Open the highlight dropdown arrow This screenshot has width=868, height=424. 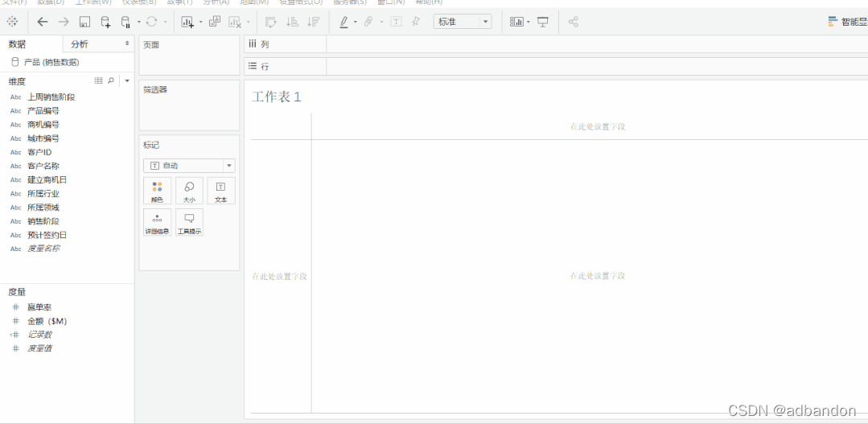[356, 23]
